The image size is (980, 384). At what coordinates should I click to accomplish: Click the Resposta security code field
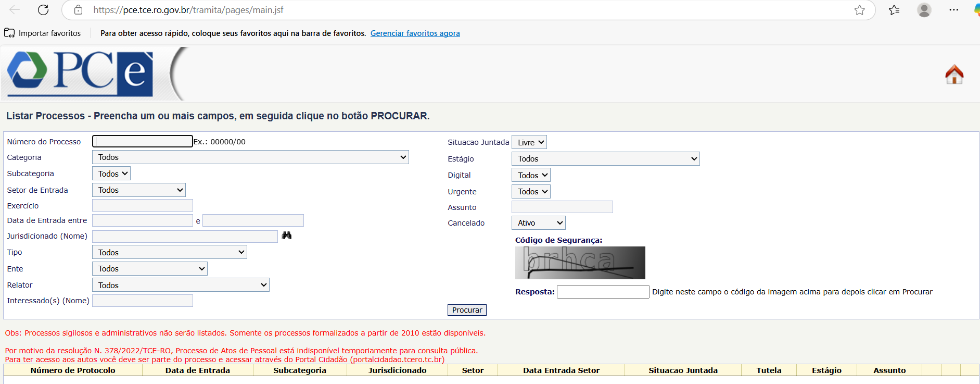pyautogui.click(x=603, y=292)
